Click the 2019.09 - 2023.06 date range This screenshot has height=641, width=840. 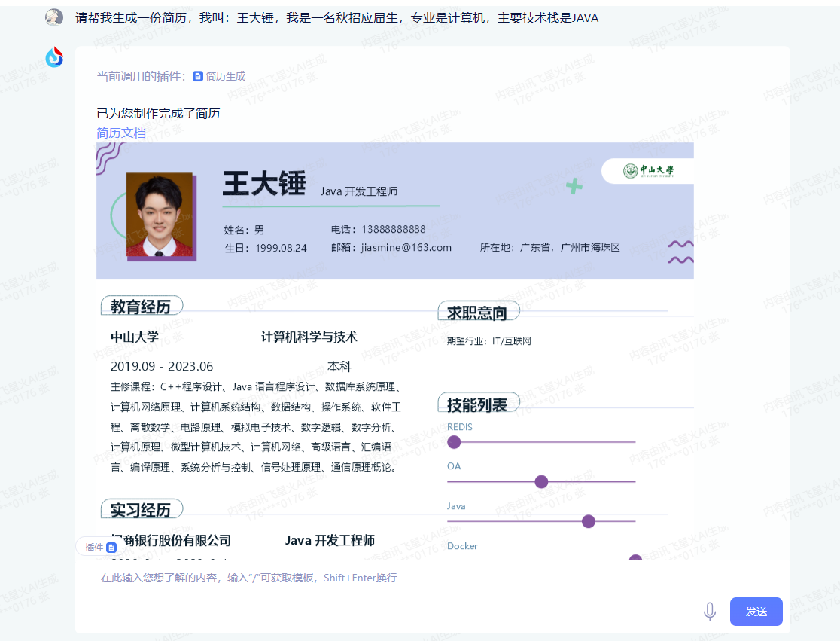click(162, 367)
